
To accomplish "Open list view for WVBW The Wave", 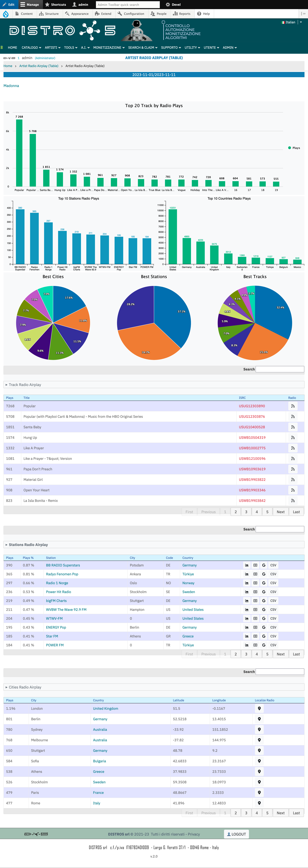I will click(x=255, y=610).
